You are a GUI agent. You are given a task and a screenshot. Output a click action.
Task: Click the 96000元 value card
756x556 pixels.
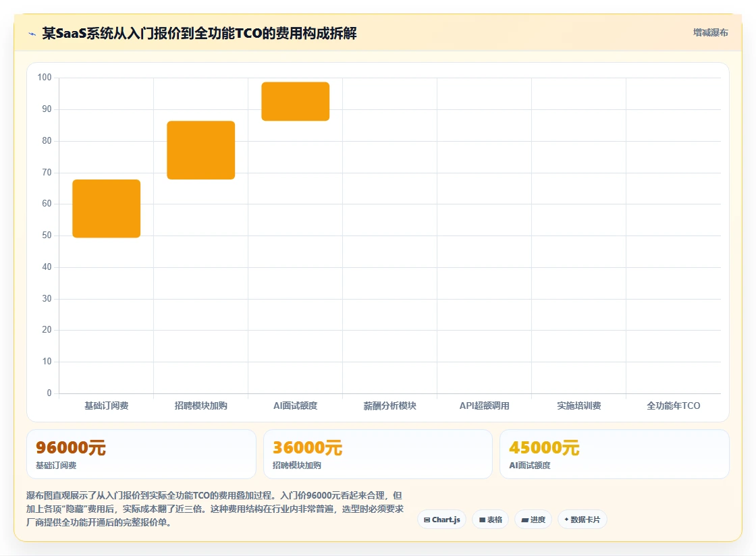click(x=141, y=454)
